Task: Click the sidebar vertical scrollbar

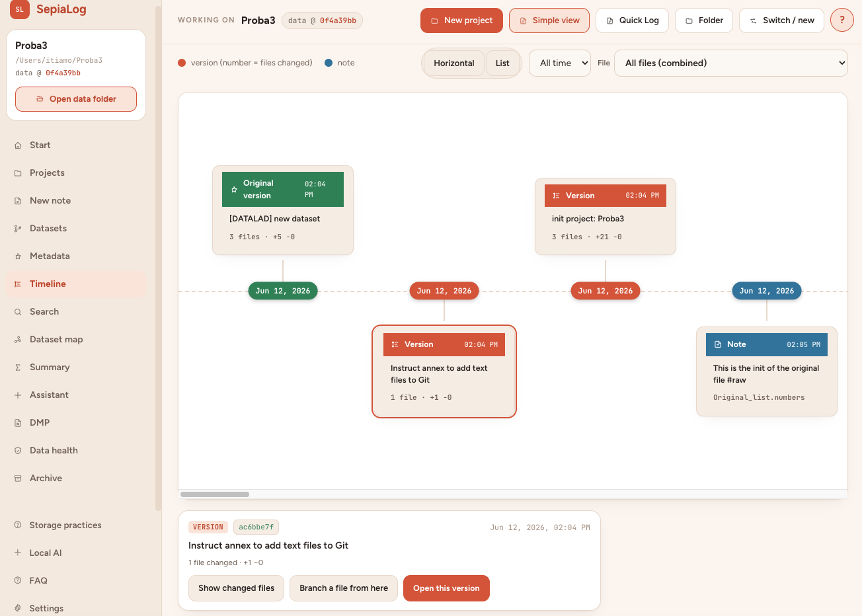Action: [x=158, y=258]
